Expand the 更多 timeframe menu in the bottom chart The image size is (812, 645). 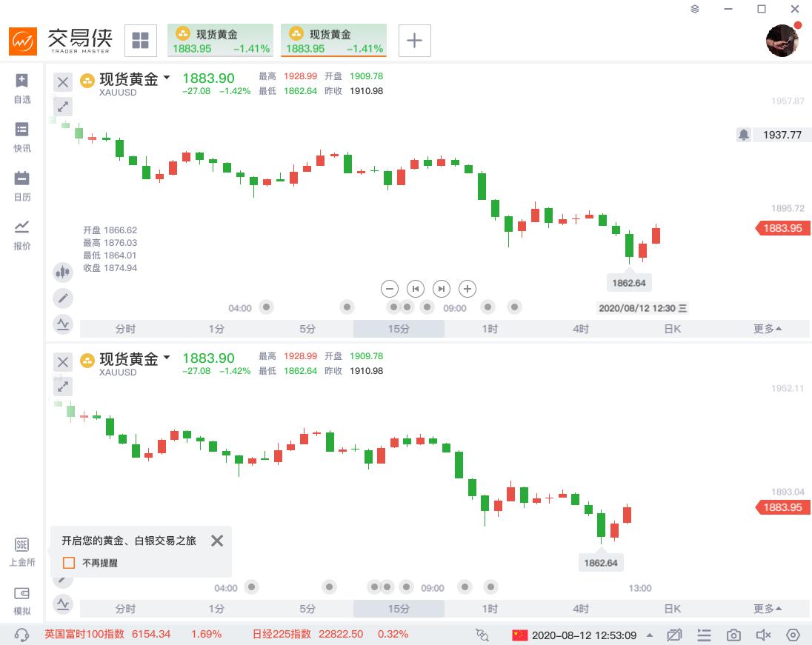point(768,609)
